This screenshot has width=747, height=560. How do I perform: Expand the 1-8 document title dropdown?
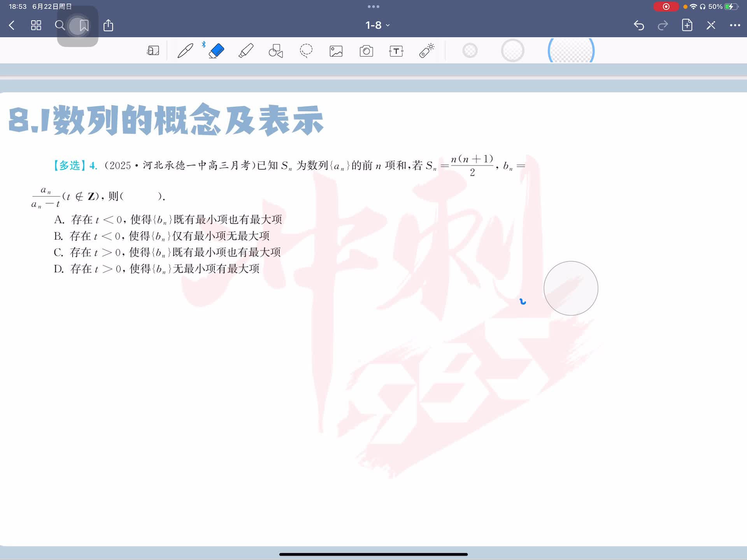(377, 25)
